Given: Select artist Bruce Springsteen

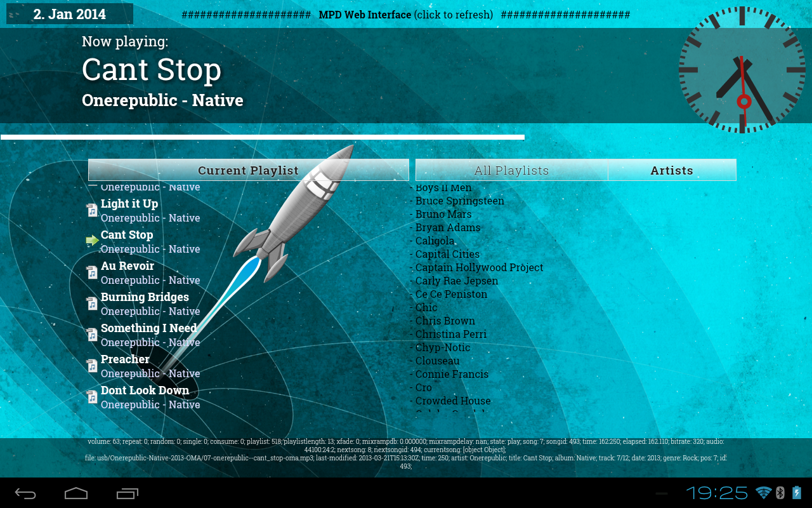Looking at the screenshot, I should [460, 201].
